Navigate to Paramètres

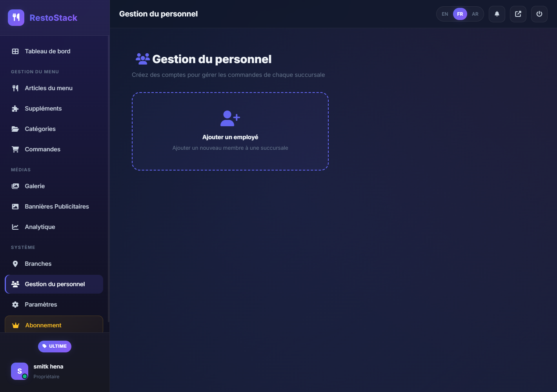pos(41,305)
